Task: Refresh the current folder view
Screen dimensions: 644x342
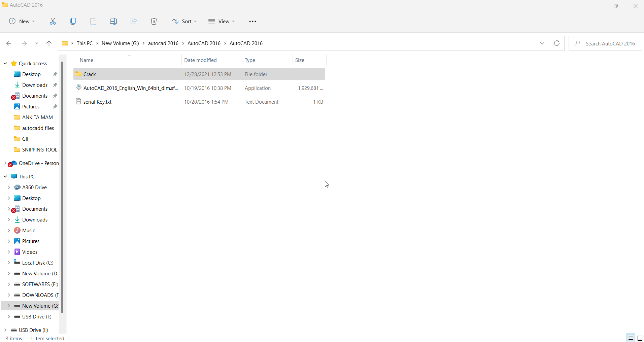Action: pos(557,43)
